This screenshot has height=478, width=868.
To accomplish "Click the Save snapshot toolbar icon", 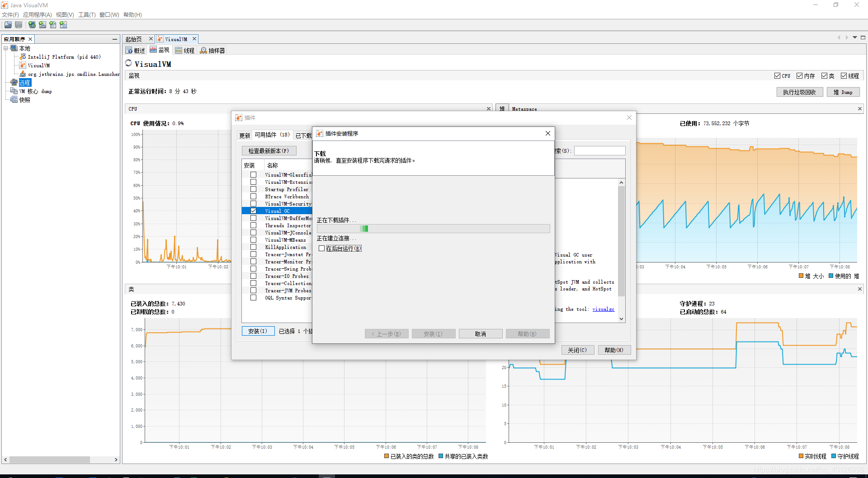I will (19, 25).
